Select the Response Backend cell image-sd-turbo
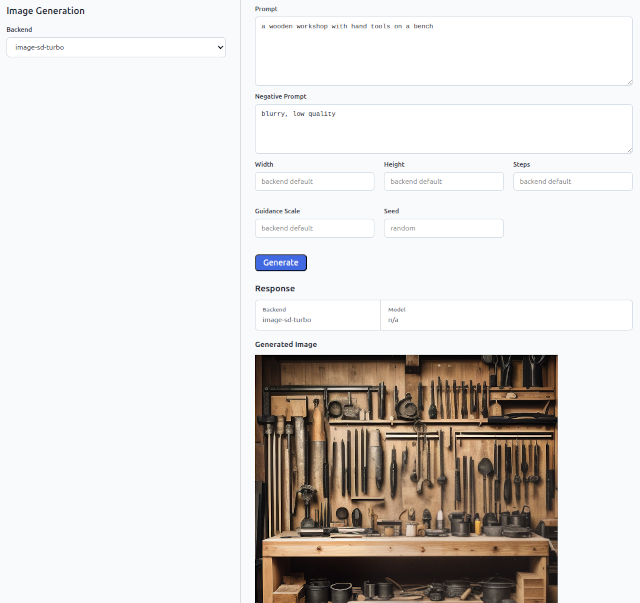The image size is (640, 603). 318,315
